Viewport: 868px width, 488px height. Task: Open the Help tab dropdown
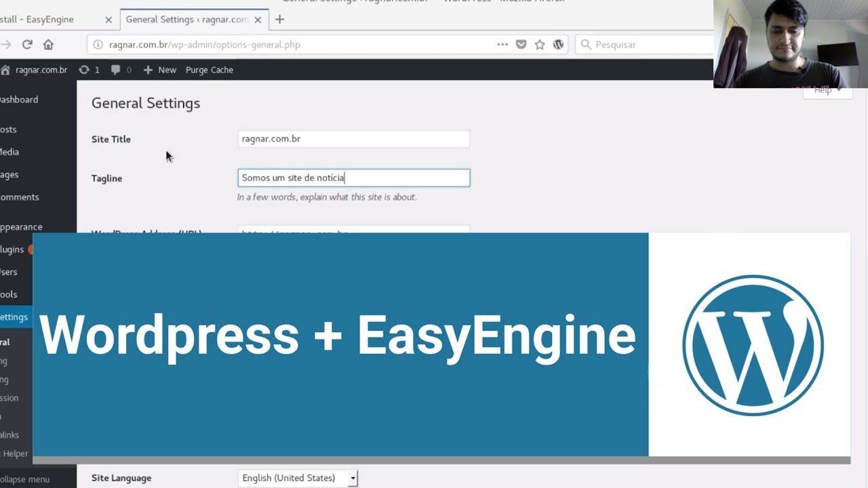pyautogui.click(x=827, y=91)
